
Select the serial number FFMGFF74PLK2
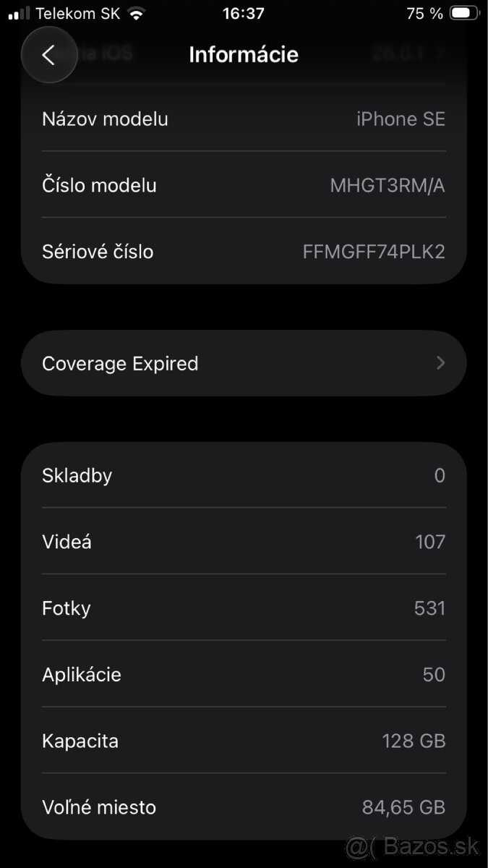pyautogui.click(x=373, y=252)
